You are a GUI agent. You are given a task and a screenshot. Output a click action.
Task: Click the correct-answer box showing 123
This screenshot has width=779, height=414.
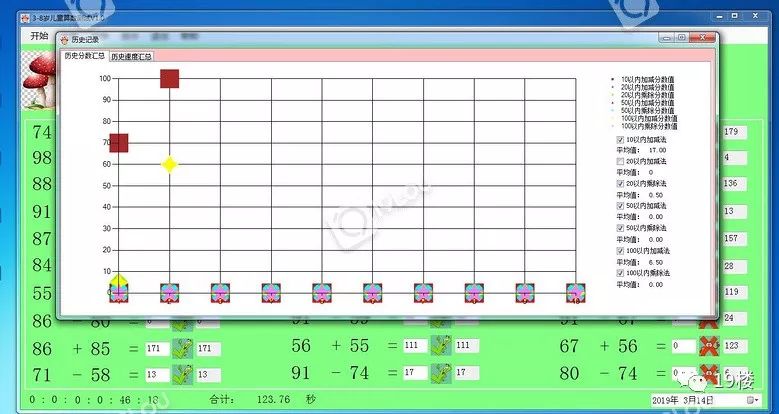tap(735, 345)
